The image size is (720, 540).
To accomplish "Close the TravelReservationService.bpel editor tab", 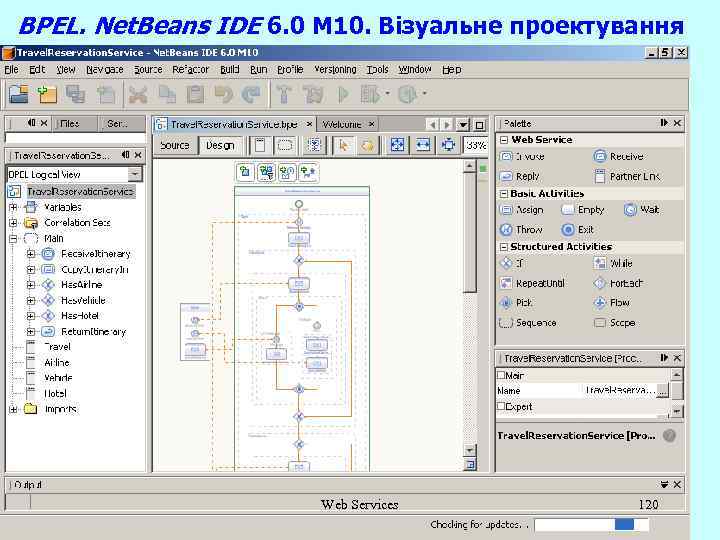I will [x=309, y=124].
